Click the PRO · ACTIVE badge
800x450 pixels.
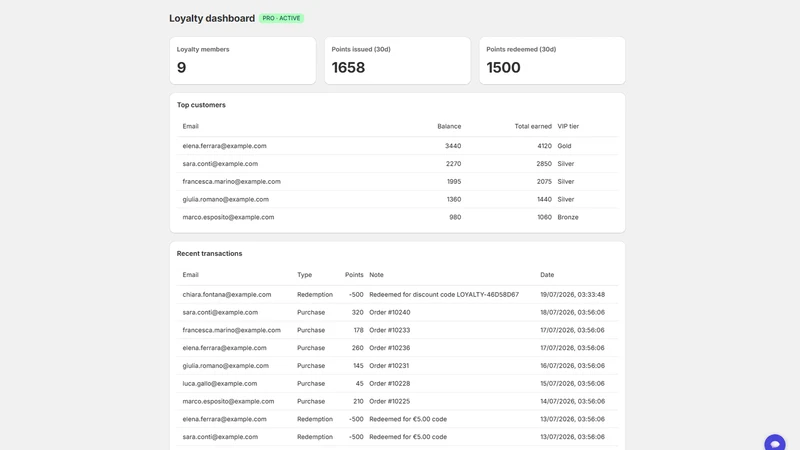pos(281,18)
